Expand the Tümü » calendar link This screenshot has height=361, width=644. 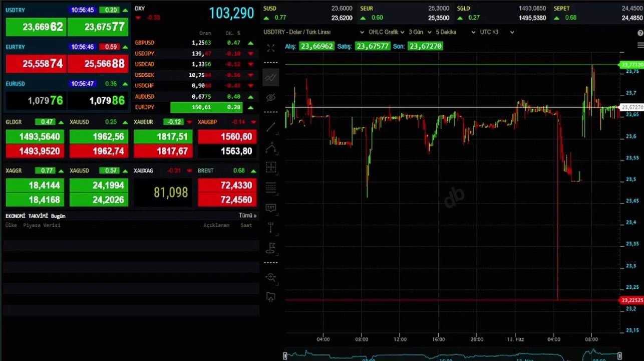(x=247, y=216)
